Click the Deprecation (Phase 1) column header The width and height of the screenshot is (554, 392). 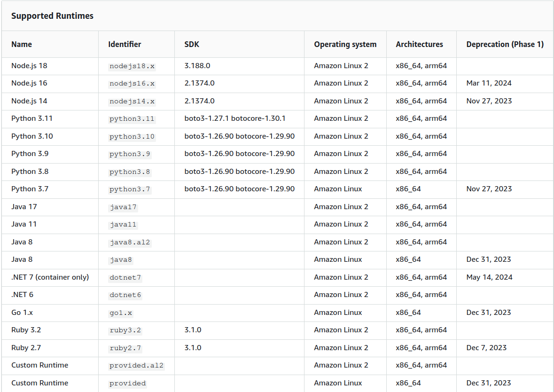coord(505,44)
